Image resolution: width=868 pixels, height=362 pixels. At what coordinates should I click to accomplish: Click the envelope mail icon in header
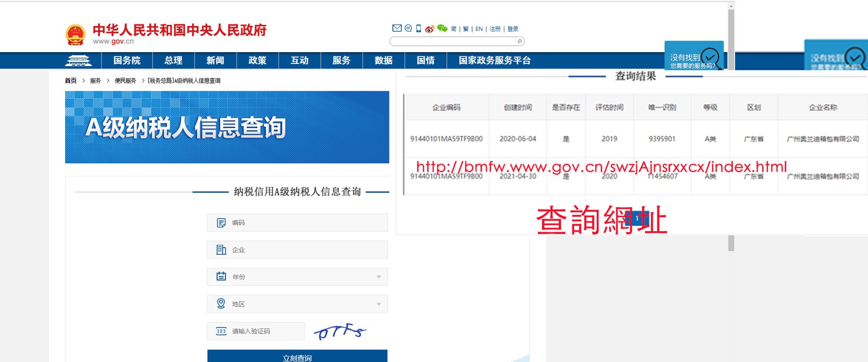point(397,28)
